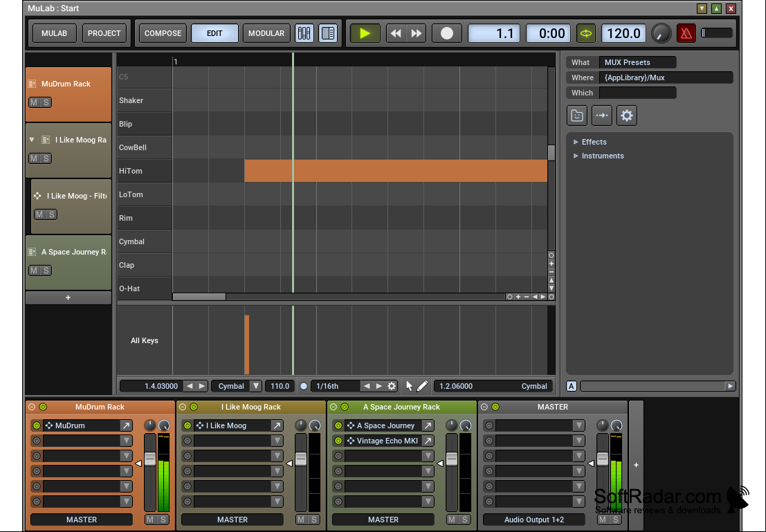Viewport: 766px width, 532px height.
Task: Solo the I Like Moog Rack mixer
Action: (313, 520)
